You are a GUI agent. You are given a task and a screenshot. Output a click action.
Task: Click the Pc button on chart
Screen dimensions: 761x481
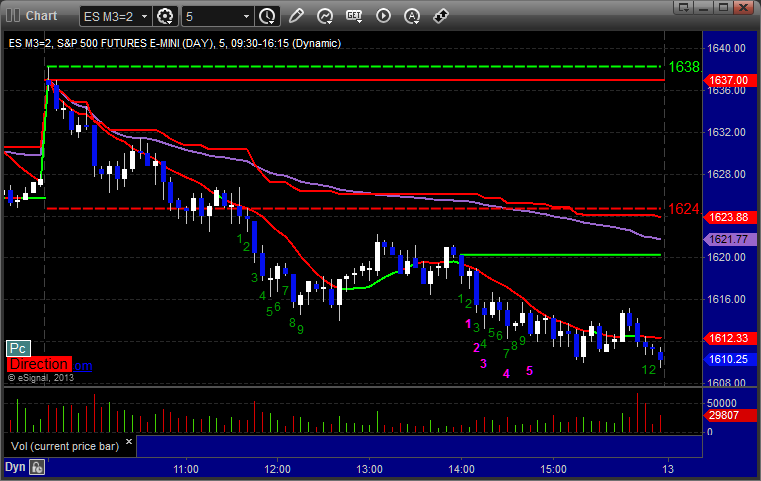[18, 348]
